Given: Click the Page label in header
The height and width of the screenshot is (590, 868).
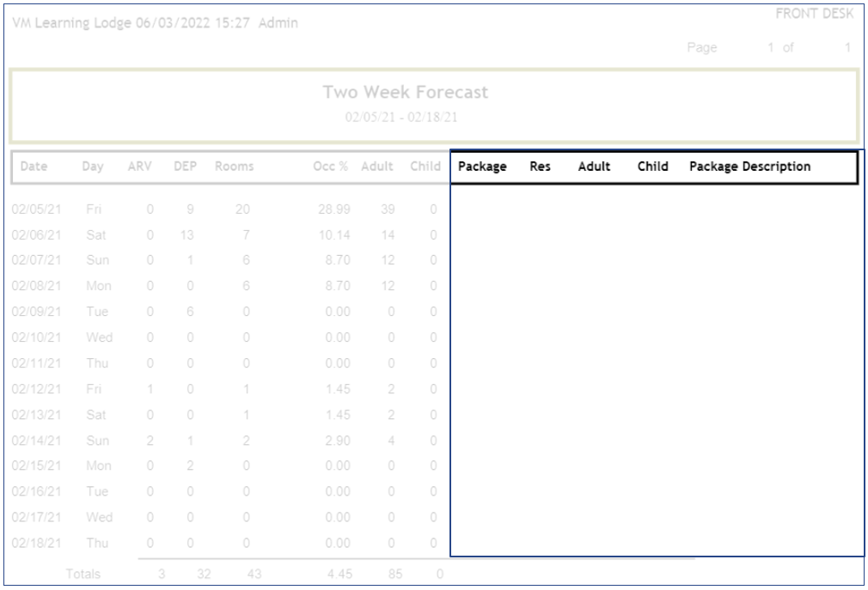Looking at the screenshot, I should [702, 48].
